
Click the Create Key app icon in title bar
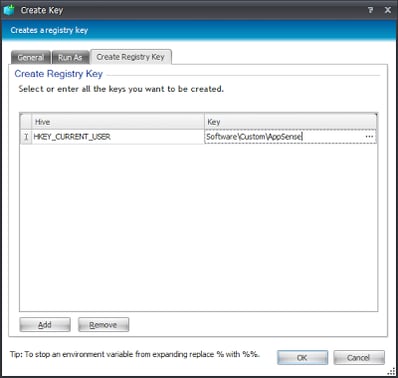tap(9, 10)
